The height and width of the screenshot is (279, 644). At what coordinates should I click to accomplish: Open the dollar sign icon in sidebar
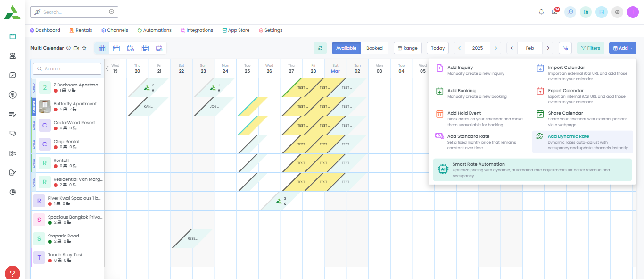[x=13, y=94]
